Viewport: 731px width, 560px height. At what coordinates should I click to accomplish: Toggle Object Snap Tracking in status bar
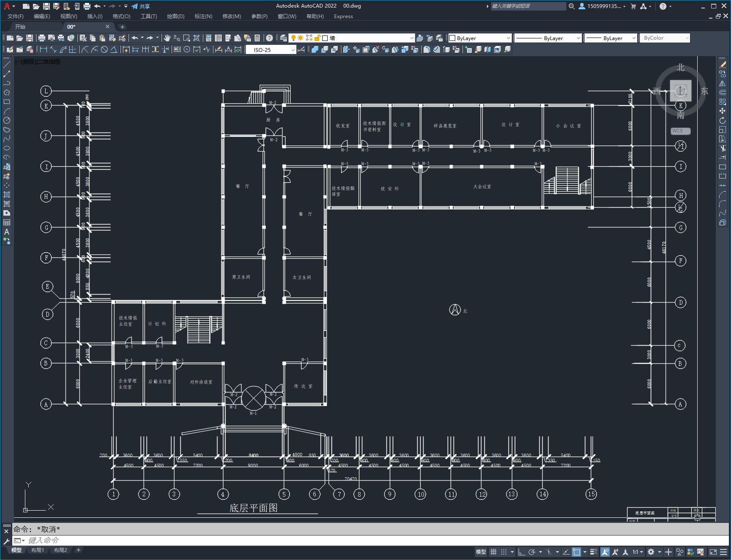[x=566, y=552]
